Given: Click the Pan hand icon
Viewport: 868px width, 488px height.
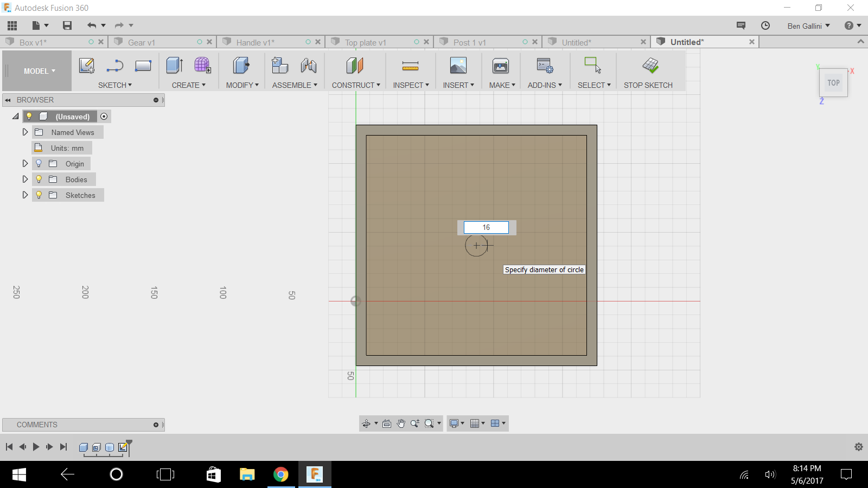Looking at the screenshot, I should (x=401, y=423).
